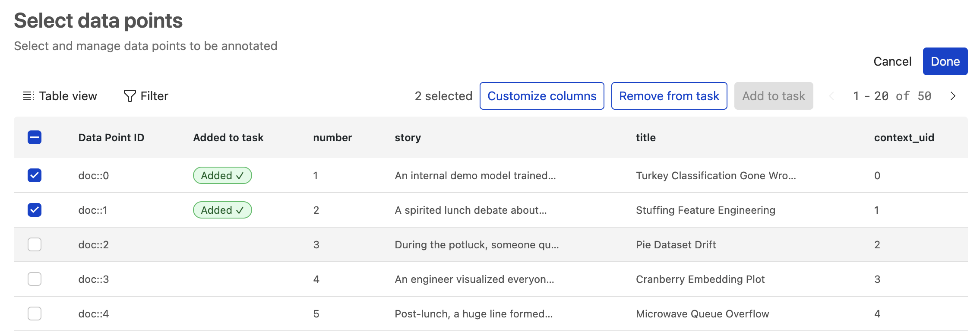Go to next page with right chevron

coord(953,96)
